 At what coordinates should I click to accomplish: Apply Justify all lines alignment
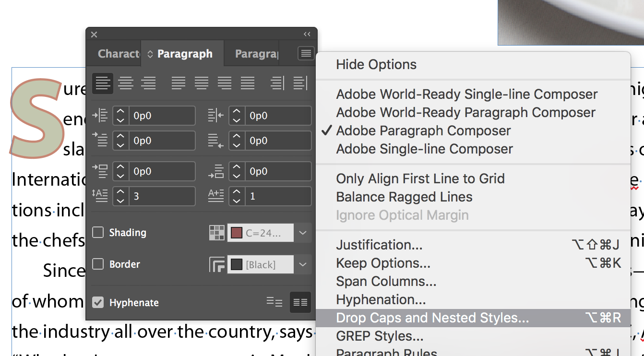click(248, 83)
